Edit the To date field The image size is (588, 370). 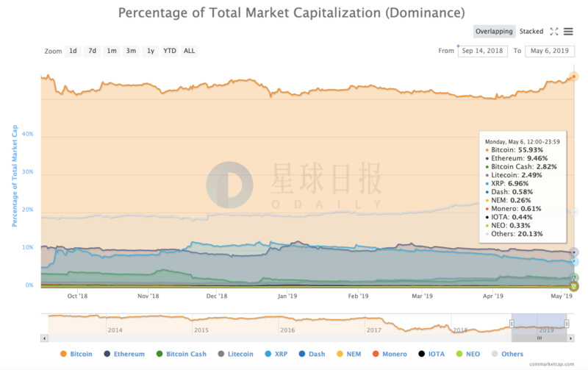[x=549, y=51]
